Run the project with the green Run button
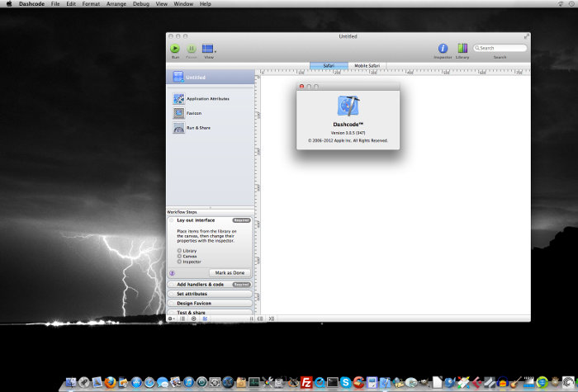578x392 pixels. pyautogui.click(x=175, y=48)
